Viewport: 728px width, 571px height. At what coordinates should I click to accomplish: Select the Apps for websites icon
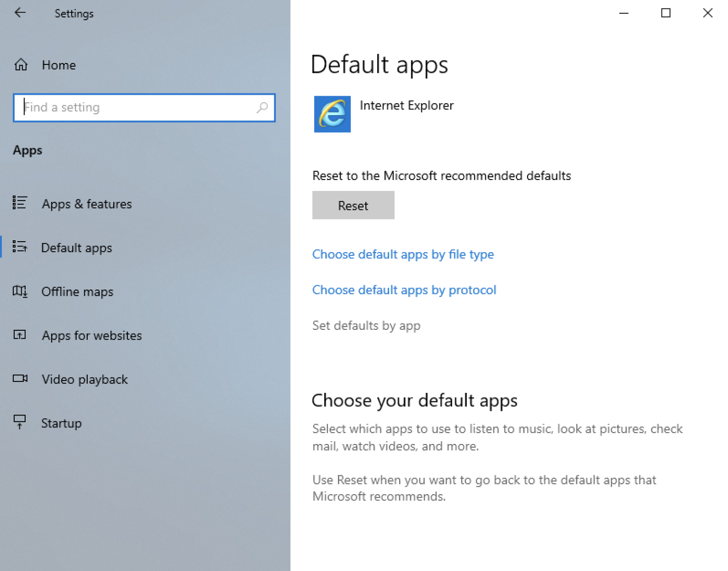coord(19,335)
